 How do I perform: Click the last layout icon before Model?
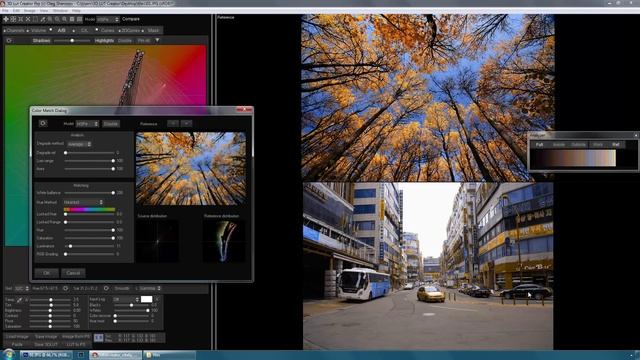point(79,19)
